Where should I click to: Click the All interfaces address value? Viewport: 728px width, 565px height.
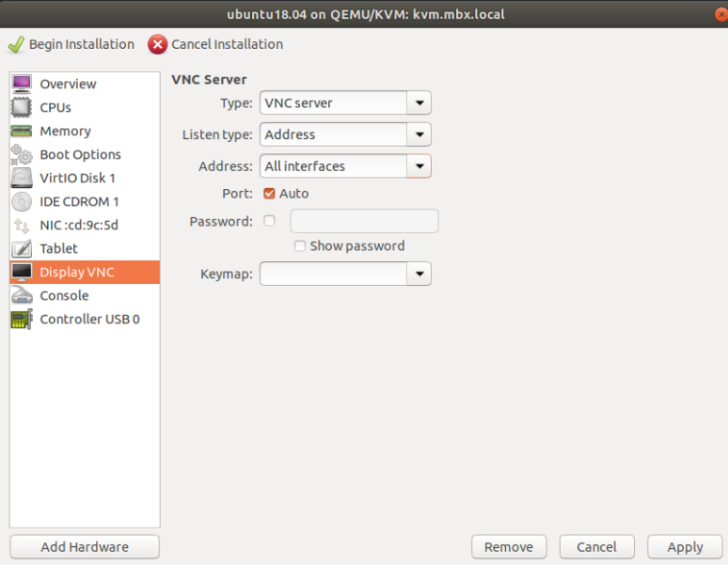[305, 166]
